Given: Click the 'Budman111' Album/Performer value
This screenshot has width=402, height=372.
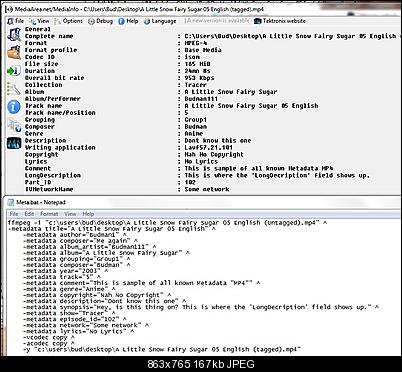Looking at the screenshot, I should pos(201,99).
